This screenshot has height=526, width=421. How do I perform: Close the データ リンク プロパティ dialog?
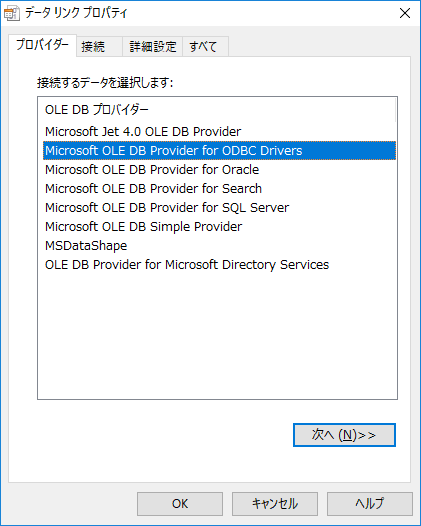pyautogui.click(x=405, y=13)
